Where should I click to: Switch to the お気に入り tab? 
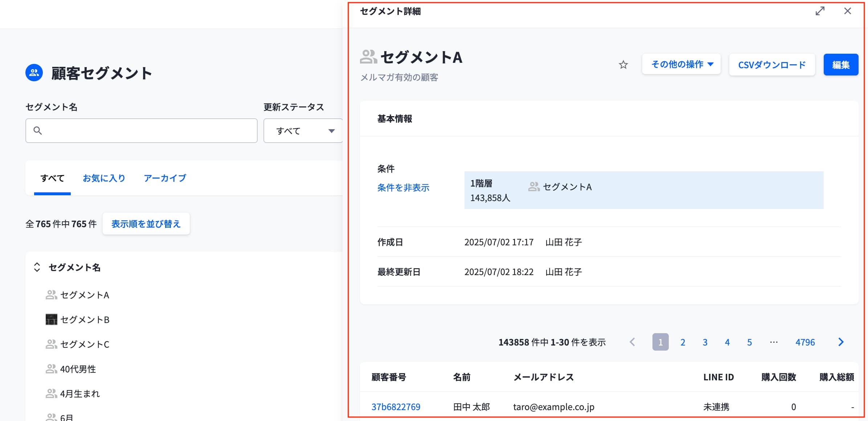pos(104,178)
